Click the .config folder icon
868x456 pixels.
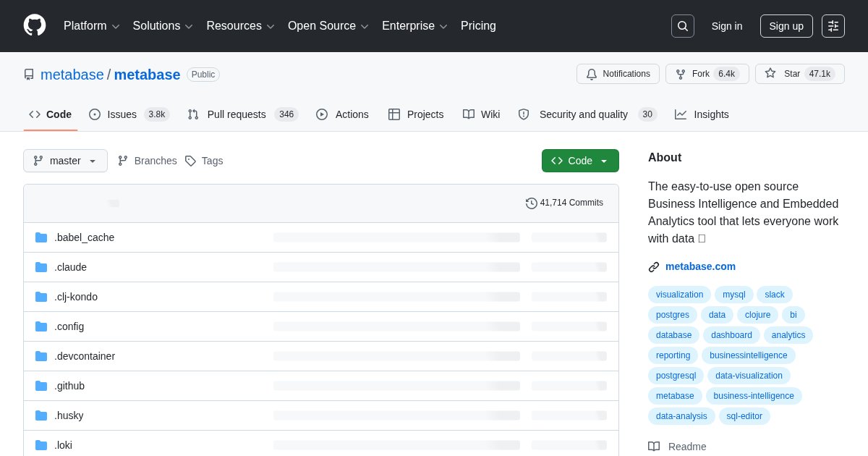41,326
